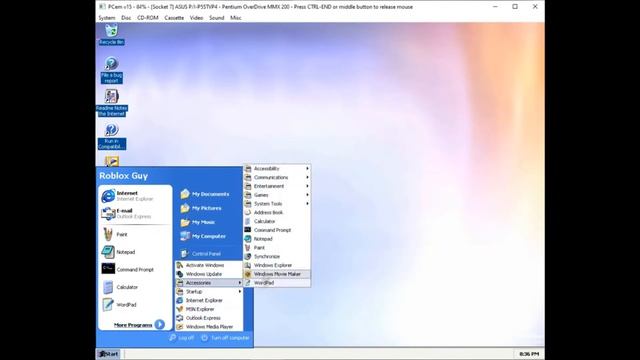
Task: Launch MSN Explorer from programs list
Action: point(209,309)
